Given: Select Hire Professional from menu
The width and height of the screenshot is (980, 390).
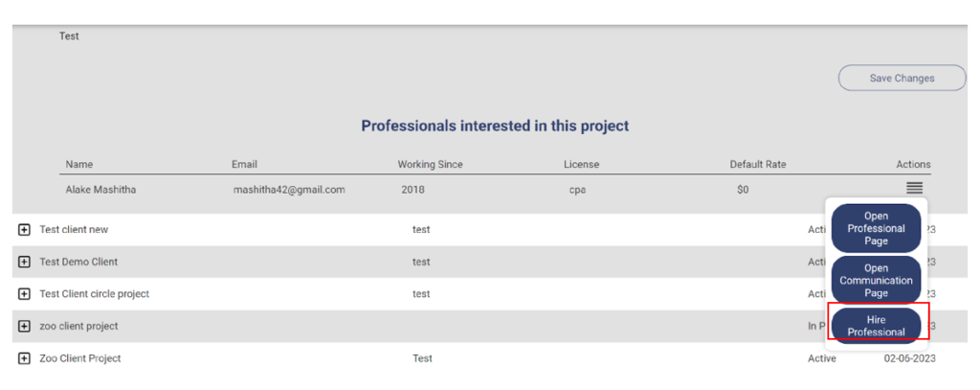Looking at the screenshot, I should click(x=876, y=326).
